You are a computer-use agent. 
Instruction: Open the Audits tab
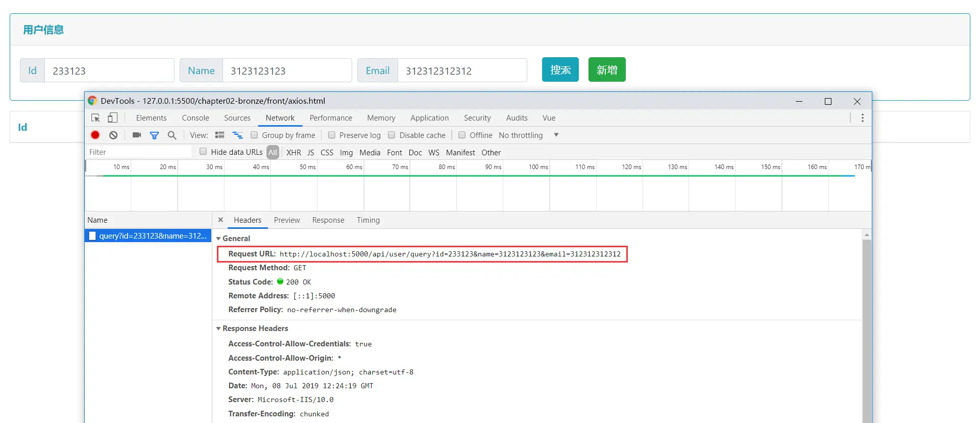click(517, 118)
